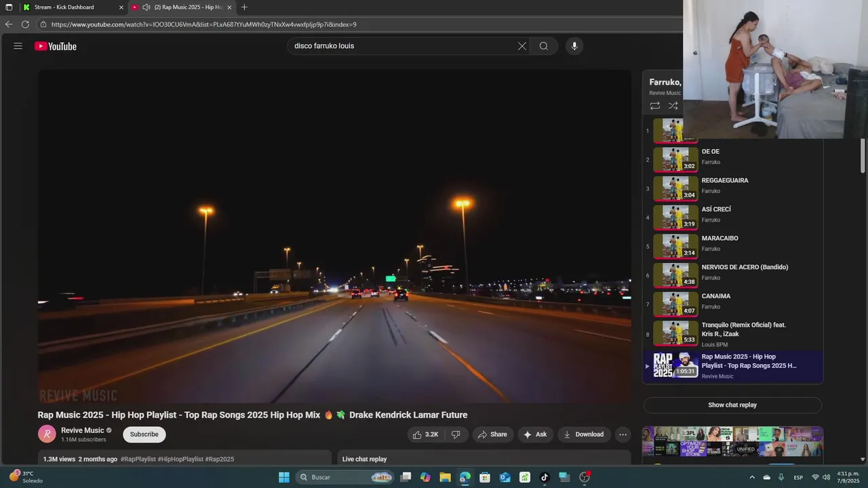The height and width of the screenshot is (488, 868).
Task: Open the OneDrive cloud tray icon
Action: click(766, 477)
